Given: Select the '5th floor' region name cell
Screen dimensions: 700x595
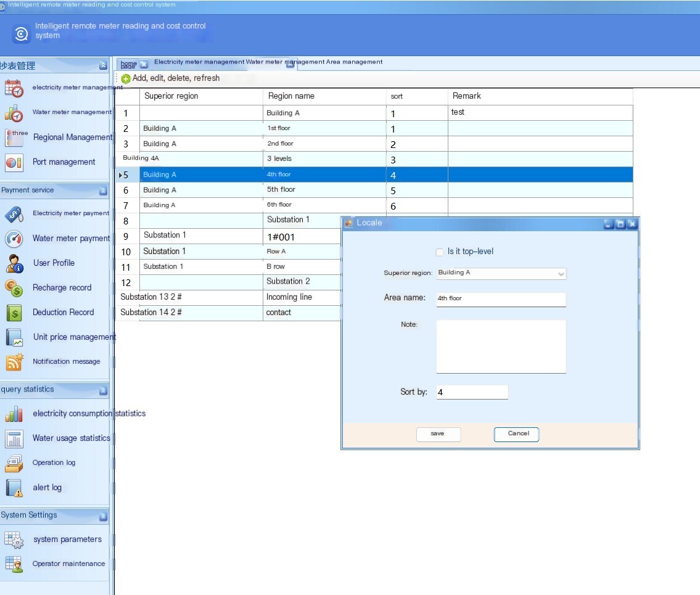Looking at the screenshot, I should (x=324, y=190).
